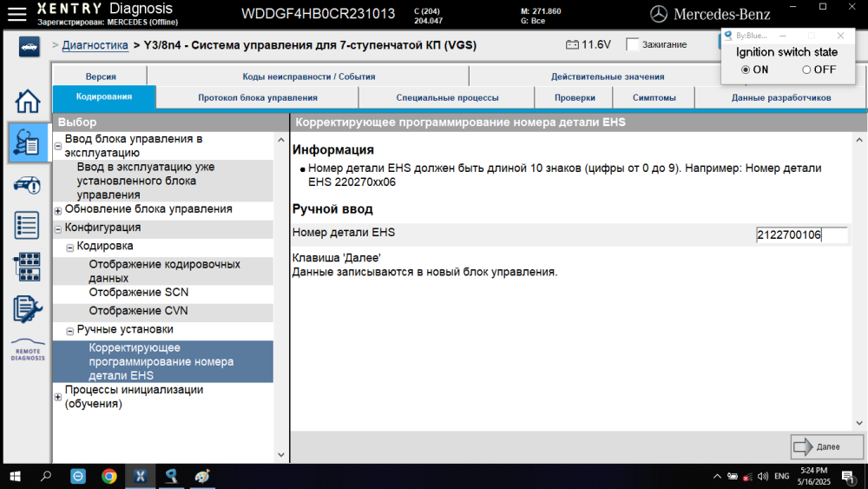868x489 pixels.
Task: Switch to the Симптомы tab
Action: [x=654, y=97]
